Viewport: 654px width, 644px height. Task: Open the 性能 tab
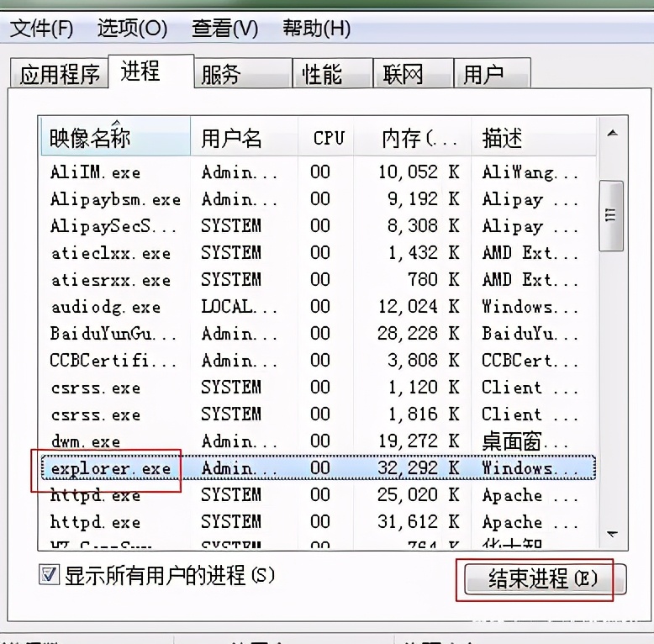(332, 74)
